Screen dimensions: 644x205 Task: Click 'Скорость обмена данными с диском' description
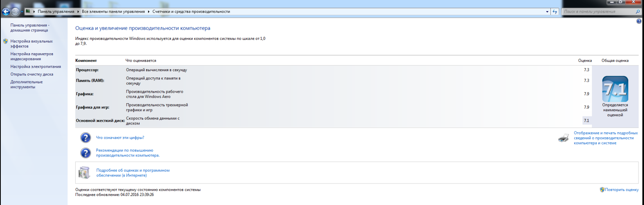tap(153, 120)
